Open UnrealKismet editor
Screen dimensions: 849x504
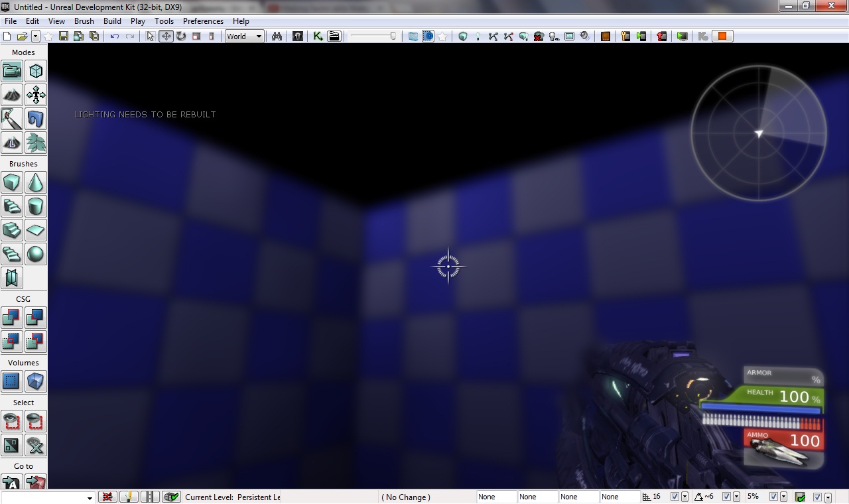point(318,36)
